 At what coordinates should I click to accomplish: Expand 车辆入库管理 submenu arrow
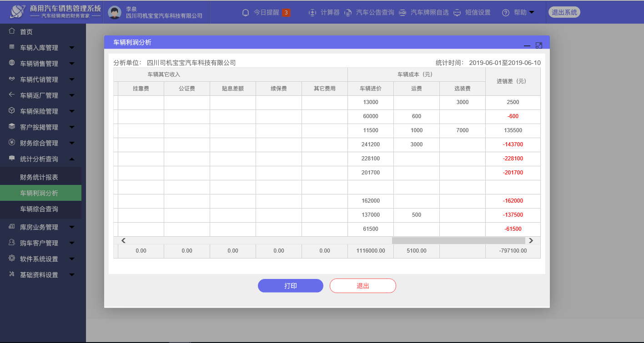coord(72,48)
